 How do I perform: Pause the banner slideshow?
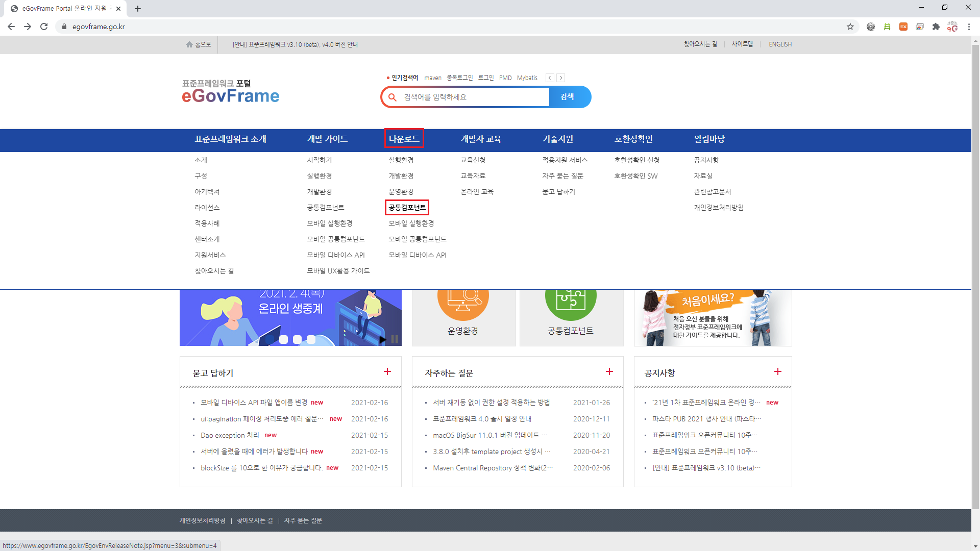395,339
